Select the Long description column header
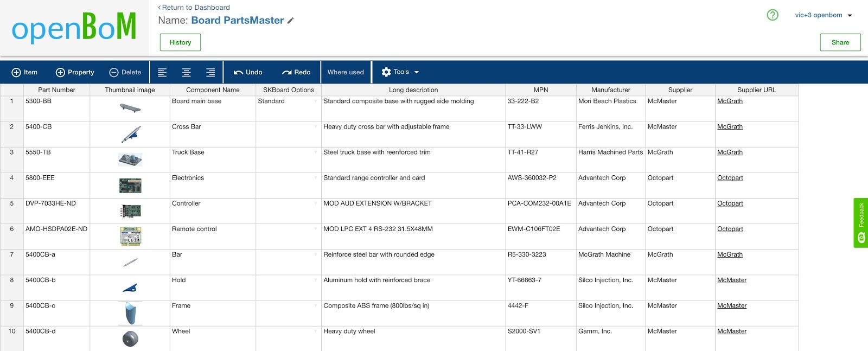The width and height of the screenshot is (868, 351). (413, 90)
